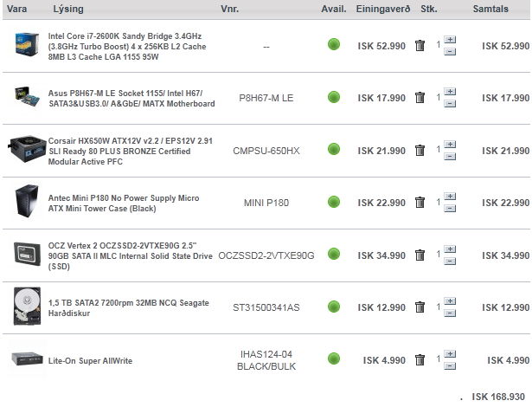Click the Intel Core i7 box thumbnail
The width and height of the screenshot is (532, 407).
27,45
